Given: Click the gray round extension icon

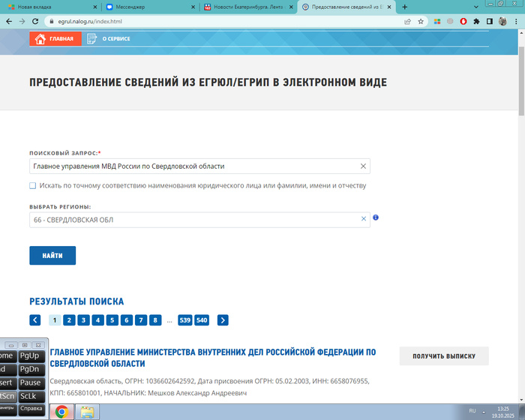Looking at the screenshot, I should point(450,22).
